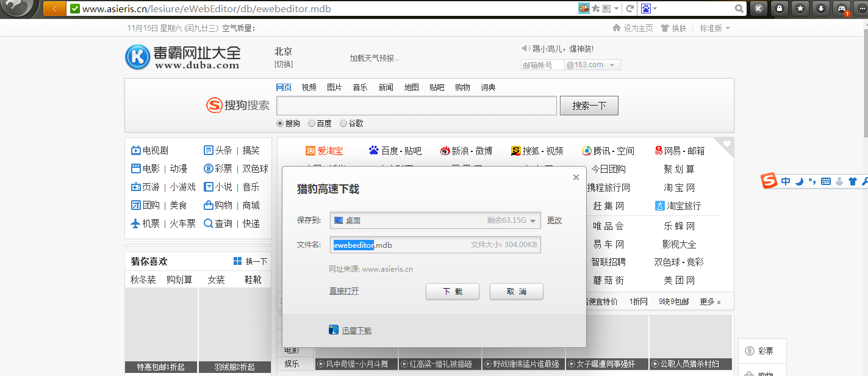The width and height of the screenshot is (868, 376).
Task: Click the Sogou input method S logo
Action: (x=769, y=181)
